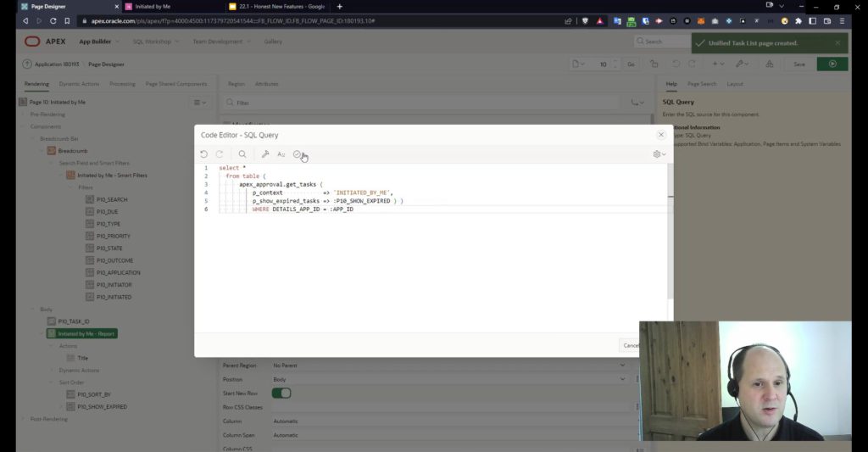Click the property editor Filter field
This screenshot has height=452, width=868.
click(422, 103)
